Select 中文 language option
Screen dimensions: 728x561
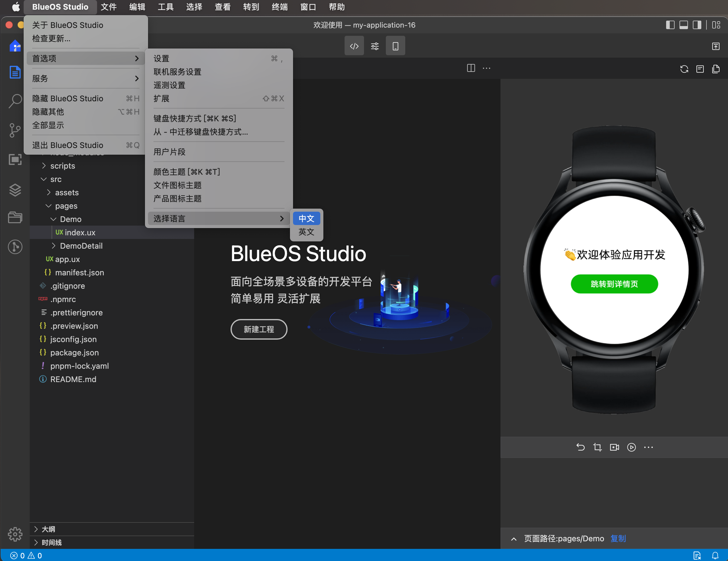(306, 219)
